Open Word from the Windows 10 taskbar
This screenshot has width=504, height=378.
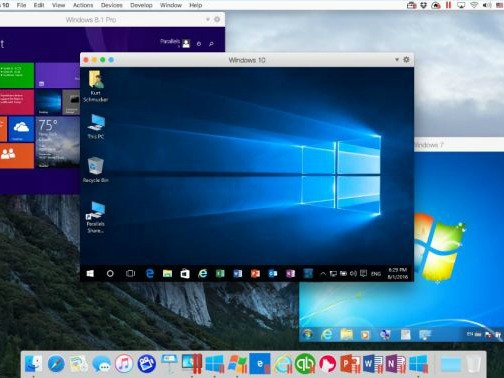[238, 274]
